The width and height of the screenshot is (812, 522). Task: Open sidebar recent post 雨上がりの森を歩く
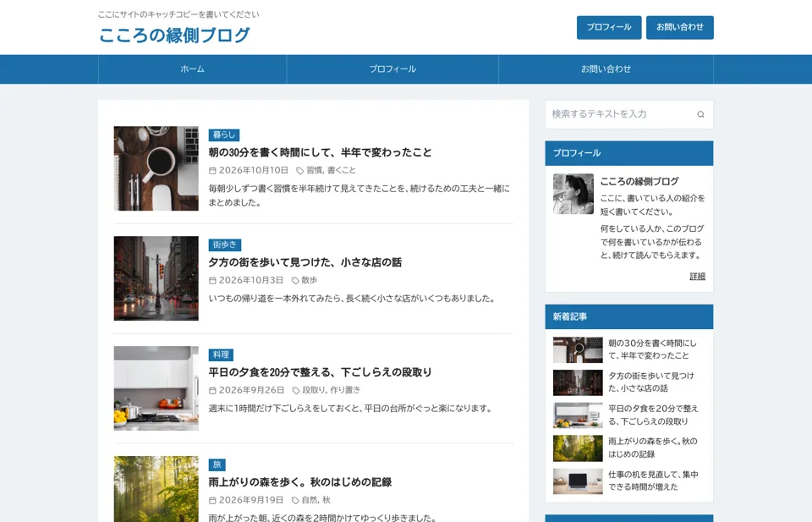652,448
